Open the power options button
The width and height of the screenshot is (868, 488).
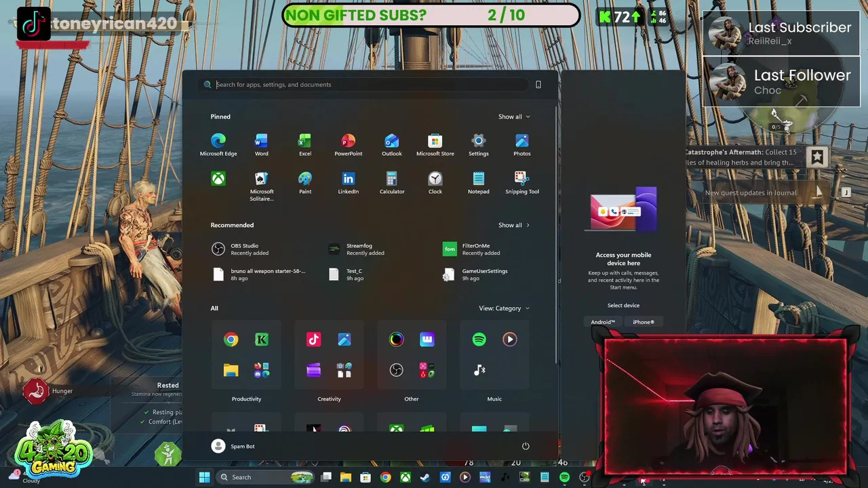tap(526, 446)
